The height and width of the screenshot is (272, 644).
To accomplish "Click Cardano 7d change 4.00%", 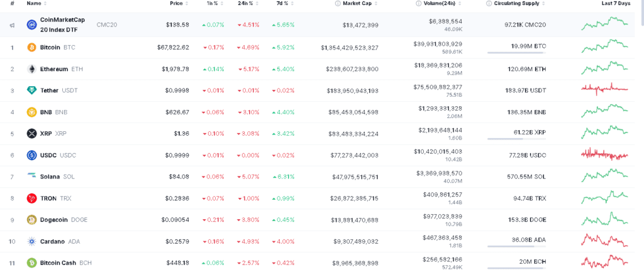I will click(x=284, y=241).
